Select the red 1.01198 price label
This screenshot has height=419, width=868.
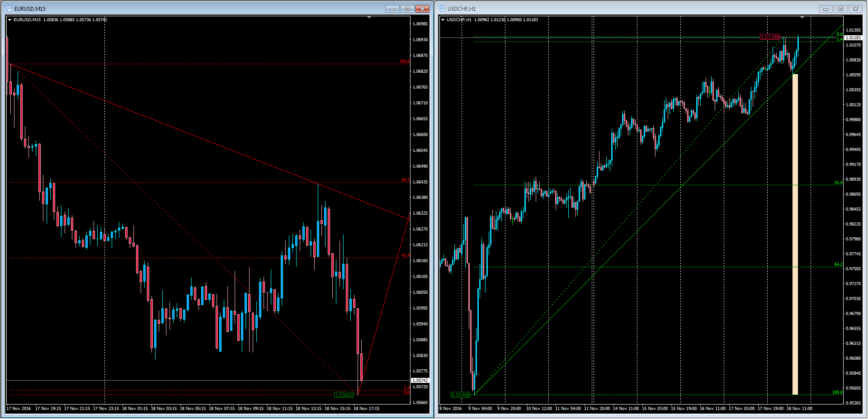pyautogui.click(x=770, y=37)
